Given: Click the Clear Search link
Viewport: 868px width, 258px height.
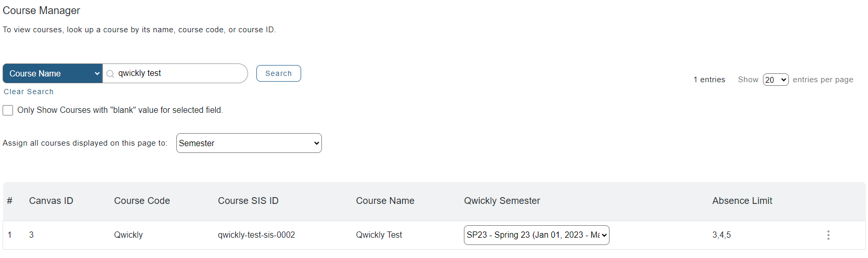Looking at the screenshot, I should pyautogui.click(x=29, y=92).
